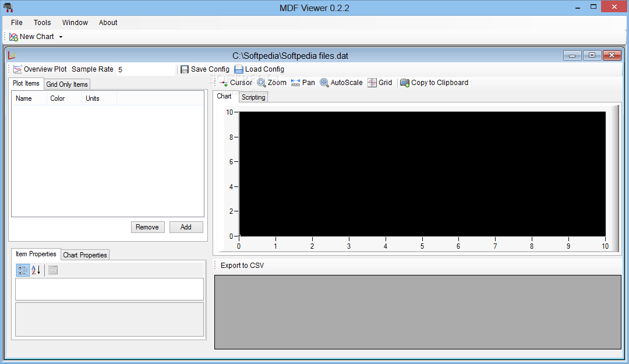Image resolution: width=629 pixels, height=364 pixels.
Task: Activate the Cursor tool
Action: point(236,83)
